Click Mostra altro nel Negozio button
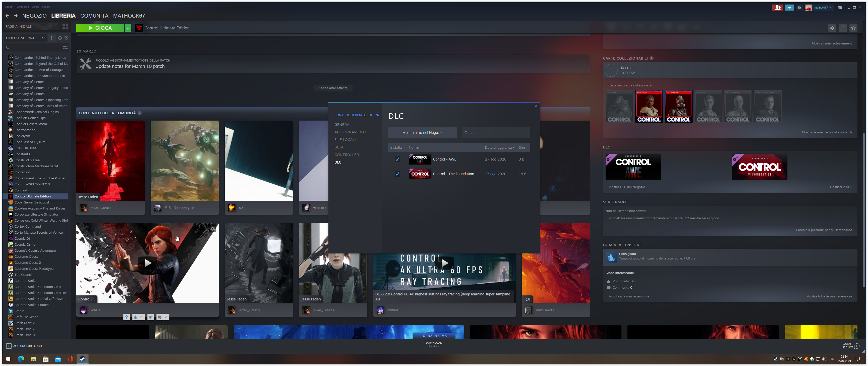 point(422,133)
